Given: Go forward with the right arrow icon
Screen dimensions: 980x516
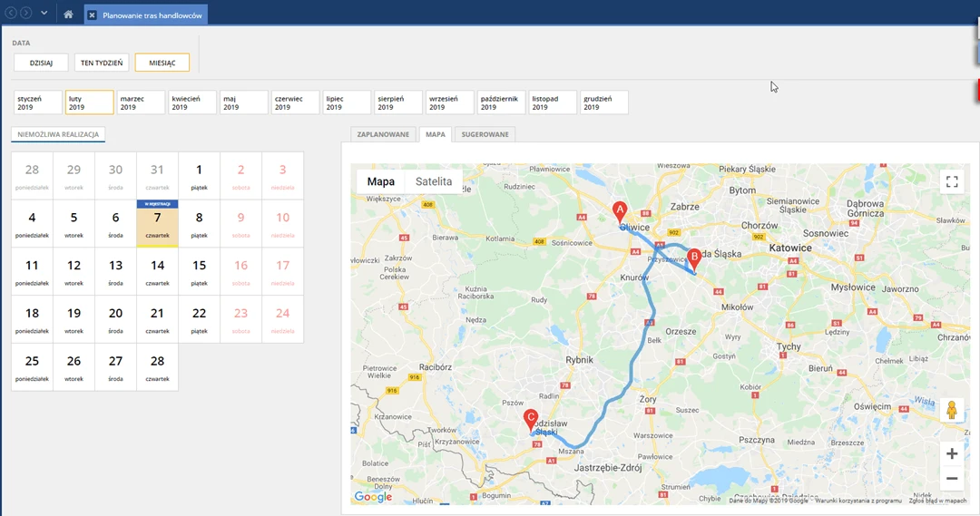Looking at the screenshot, I should click(25, 13).
